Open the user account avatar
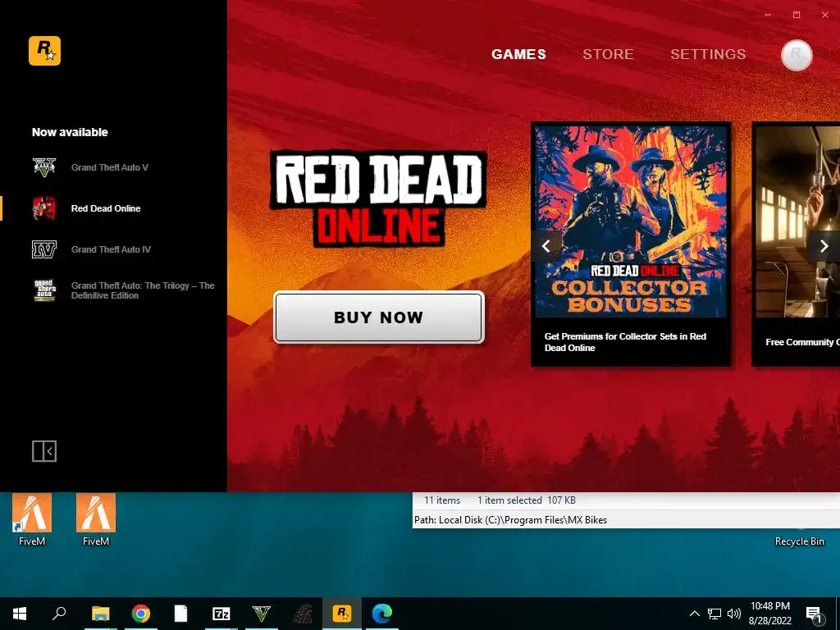Screen dimensions: 840x630 pyautogui.click(x=796, y=55)
